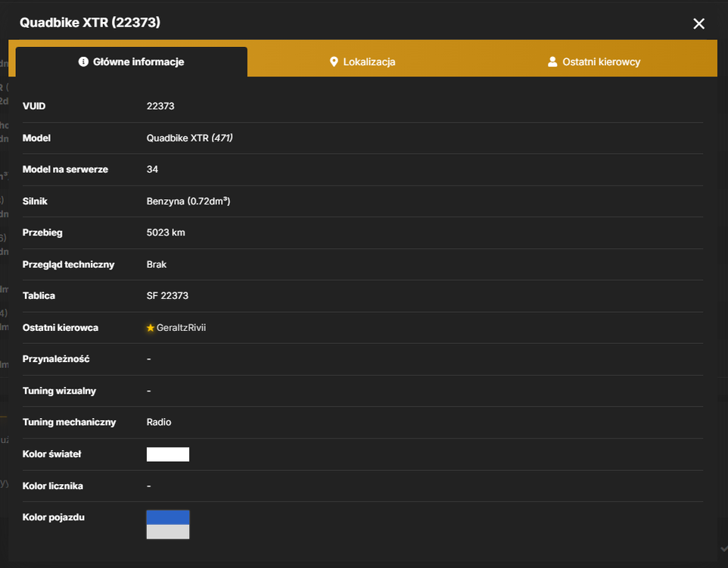The image size is (728, 568).
Task: Click the person icon on Ostatni kierowcy
Action: [x=552, y=62]
